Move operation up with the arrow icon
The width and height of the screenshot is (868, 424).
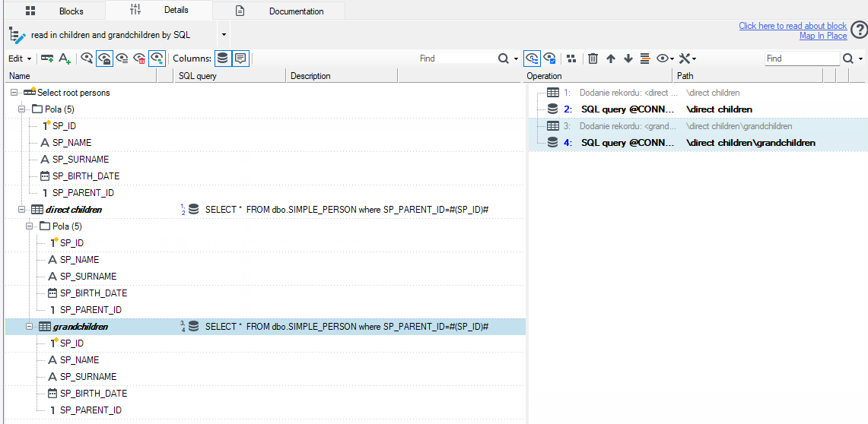[x=611, y=58]
